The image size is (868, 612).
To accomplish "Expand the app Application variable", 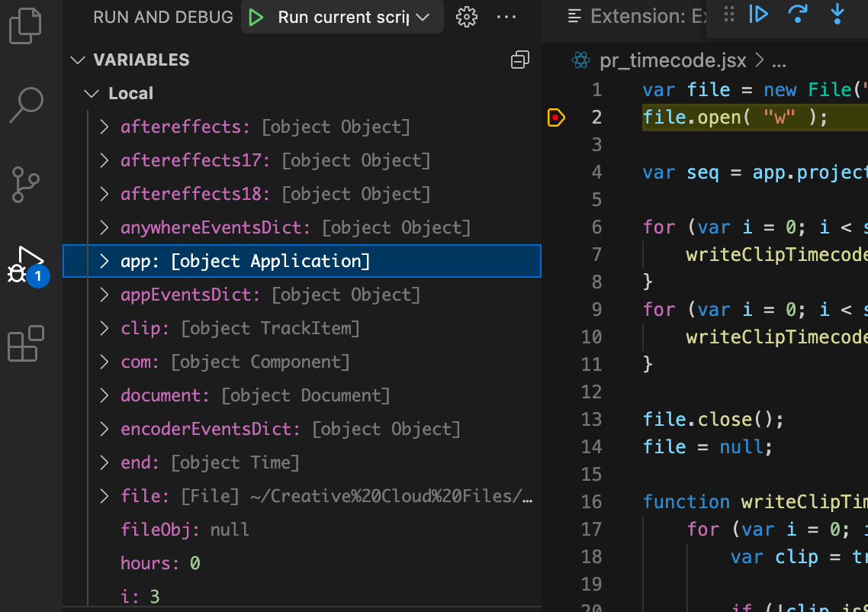I will coord(105,261).
